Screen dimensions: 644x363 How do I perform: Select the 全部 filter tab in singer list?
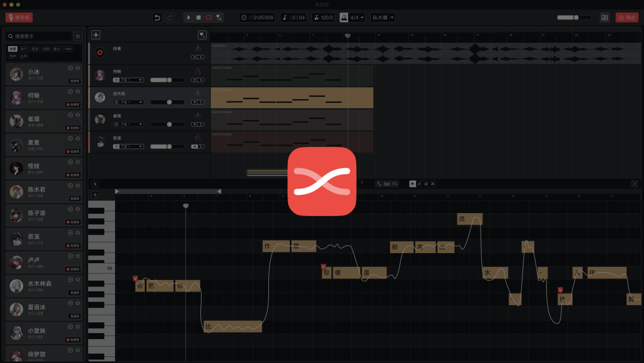pyautogui.click(x=12, y=49)
